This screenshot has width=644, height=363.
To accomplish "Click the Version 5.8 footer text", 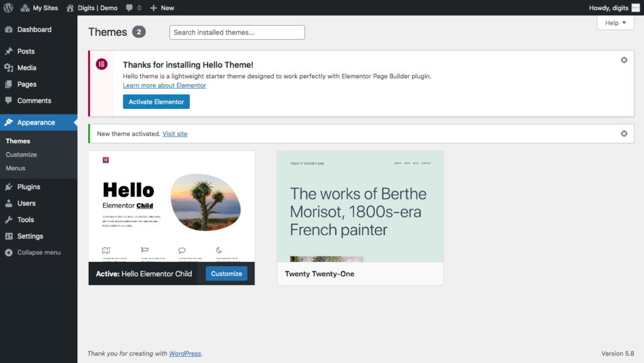I will [618, 354].
